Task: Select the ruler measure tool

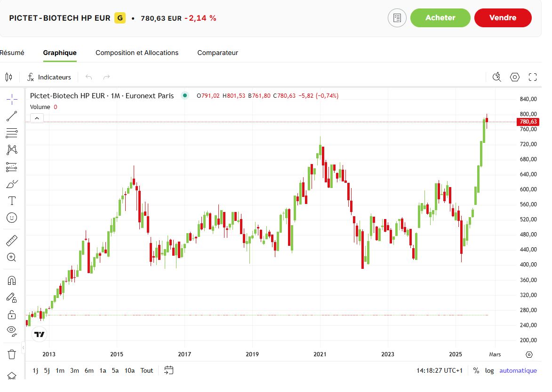Action: pos(12,241)
